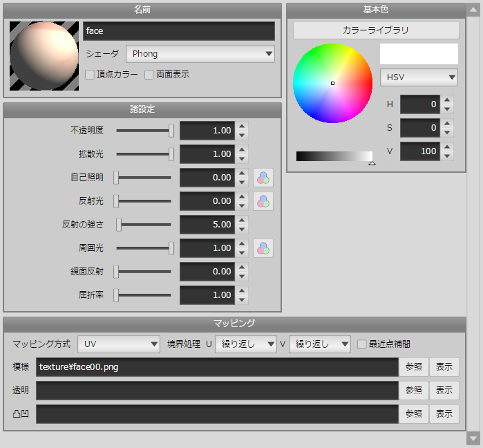Click the H hue value field

tap(420, 104)
